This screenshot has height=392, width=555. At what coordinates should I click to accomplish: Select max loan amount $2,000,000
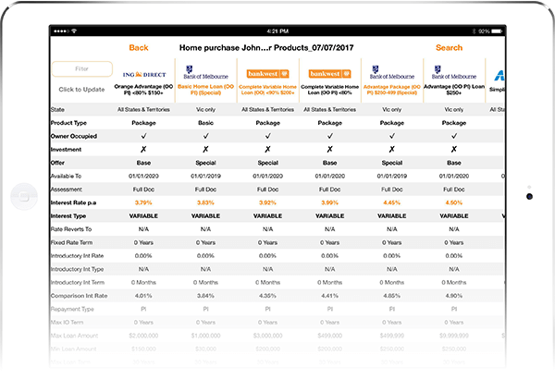tap(143, 336)
